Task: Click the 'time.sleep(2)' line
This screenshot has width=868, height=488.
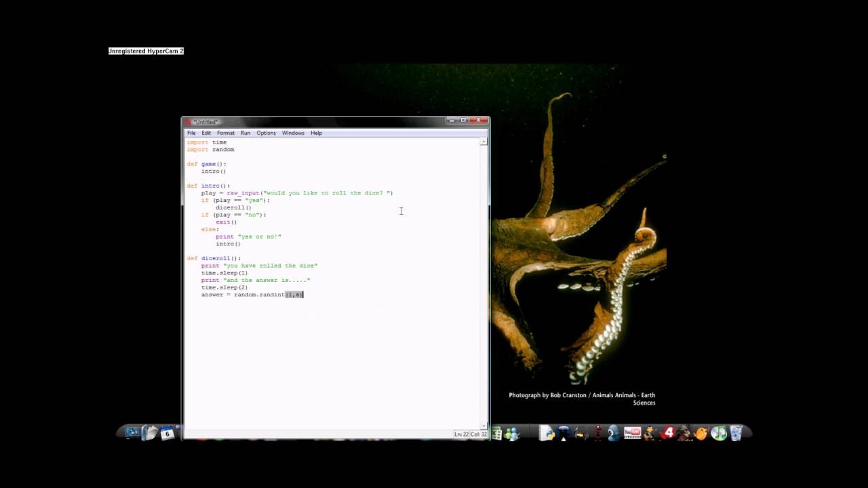Action: click(224, 287)
